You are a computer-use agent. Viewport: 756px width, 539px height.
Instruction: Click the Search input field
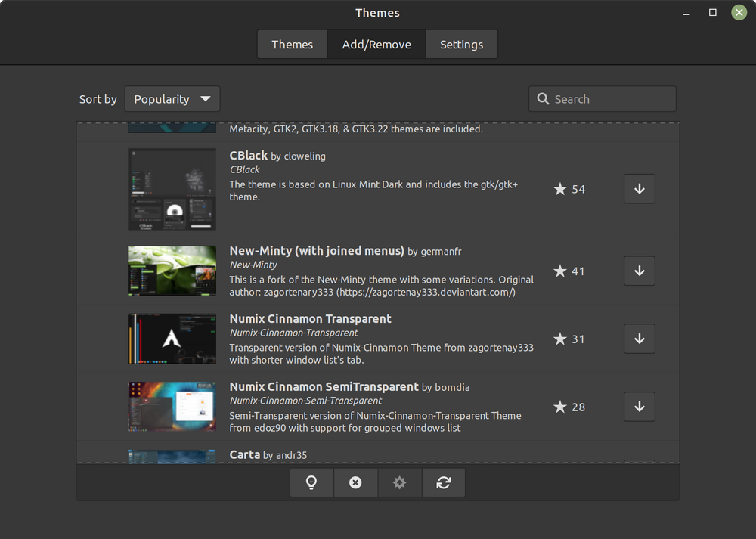605,98
